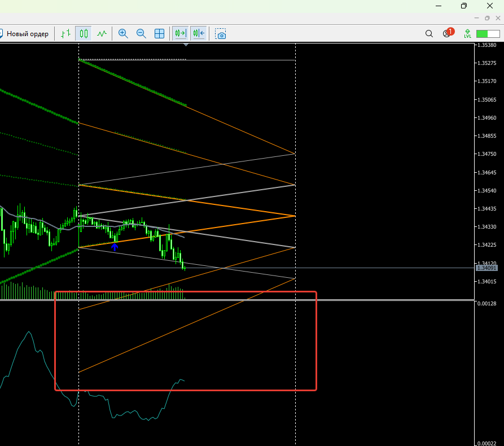This screenshot has height=446, width=504.
Task: Click the price scale value 1.34015
Action: click(487, 282)
